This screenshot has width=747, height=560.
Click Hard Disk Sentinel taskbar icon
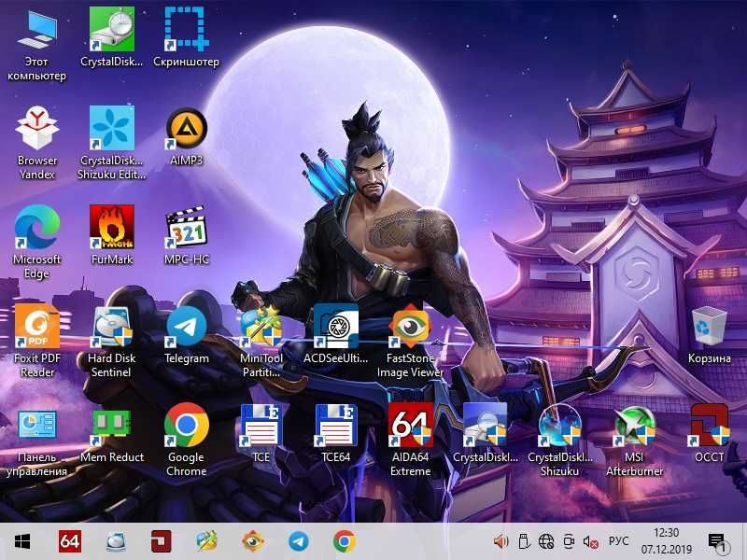116,541
